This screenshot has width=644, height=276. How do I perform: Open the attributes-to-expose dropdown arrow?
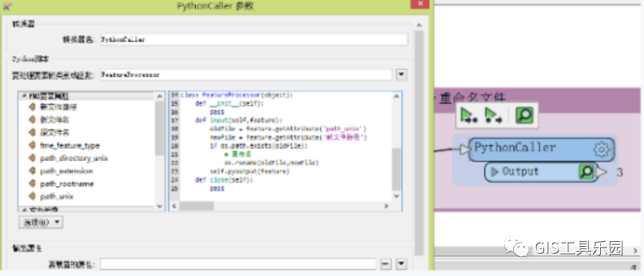401,264
